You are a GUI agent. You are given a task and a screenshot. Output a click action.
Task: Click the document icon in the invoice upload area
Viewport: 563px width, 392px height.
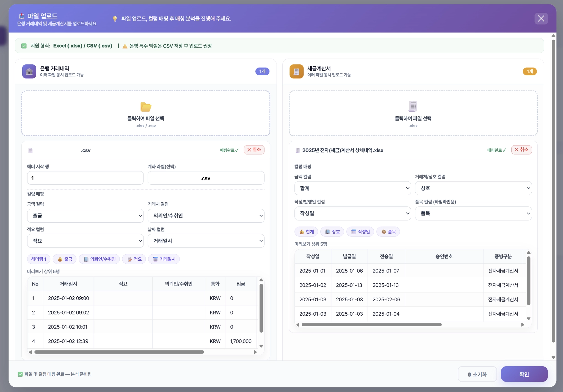pos(413,106)
